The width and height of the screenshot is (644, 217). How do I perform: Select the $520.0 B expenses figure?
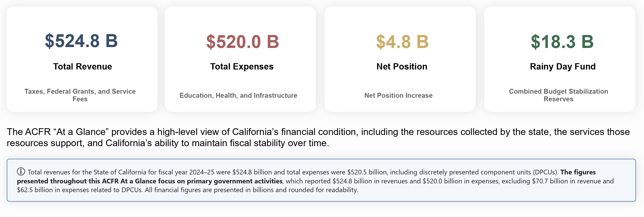242,41
